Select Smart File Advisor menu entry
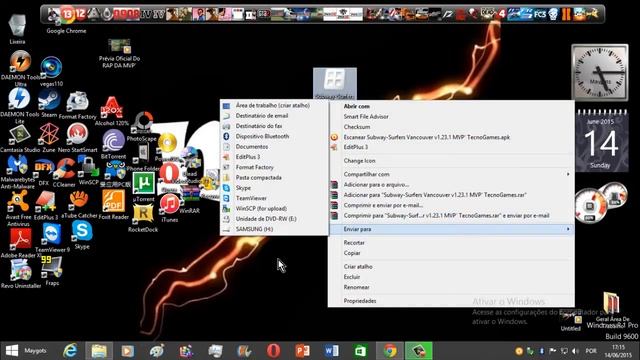Image resolution: width=640 pixels, height=360 pixels. [x=366, y=116]
